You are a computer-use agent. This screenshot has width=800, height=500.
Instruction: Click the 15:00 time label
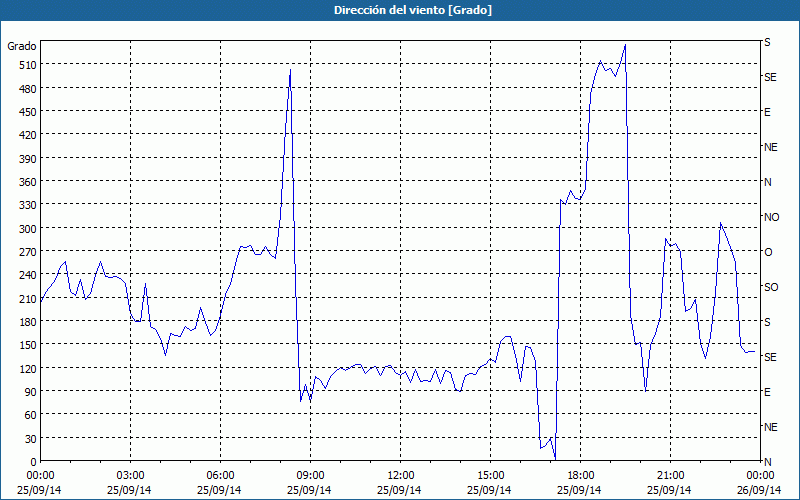pyautogui.click(x=490, y=476)
